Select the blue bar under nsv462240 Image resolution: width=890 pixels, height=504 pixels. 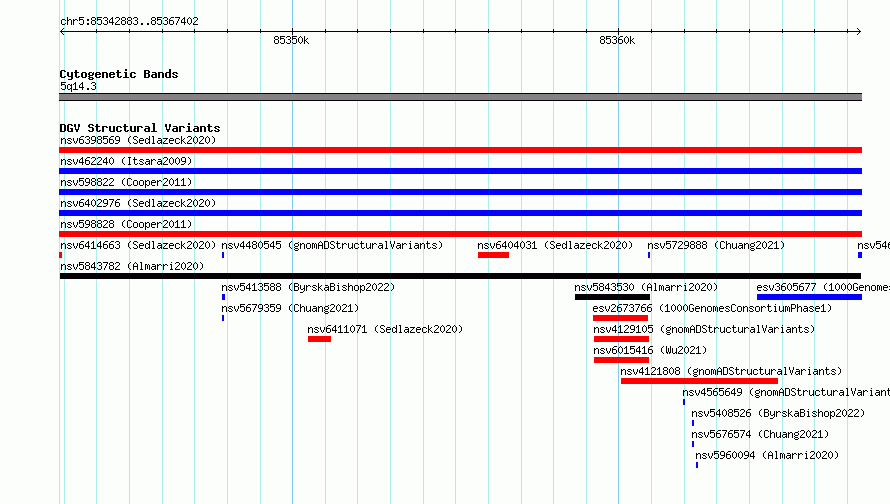[x=460, y=171]
